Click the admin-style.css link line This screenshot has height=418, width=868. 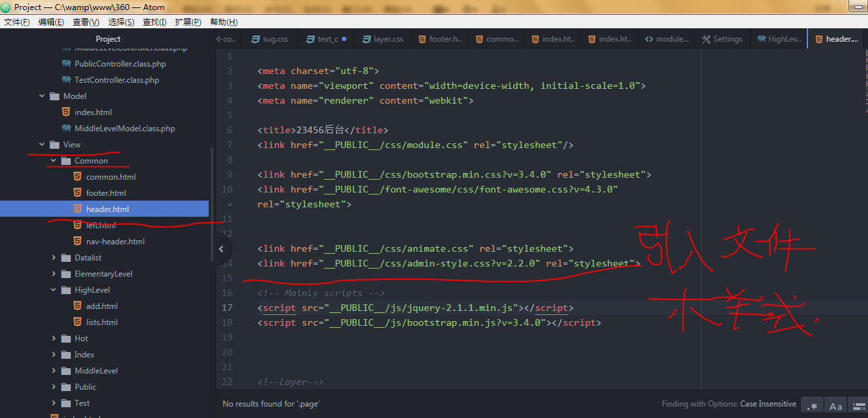click(447, 263)
